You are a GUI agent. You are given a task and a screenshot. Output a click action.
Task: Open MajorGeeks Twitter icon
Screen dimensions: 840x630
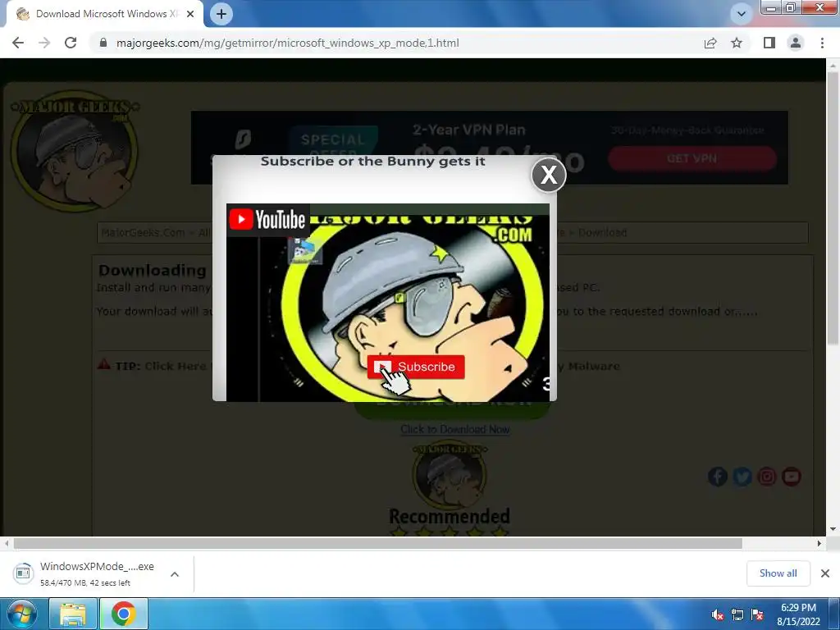pos(742,477)
